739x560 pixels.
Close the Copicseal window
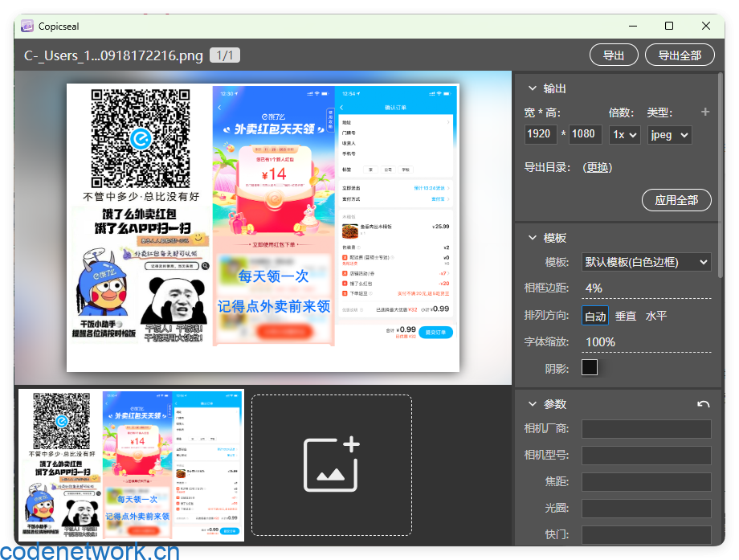(x=705, y=26)
